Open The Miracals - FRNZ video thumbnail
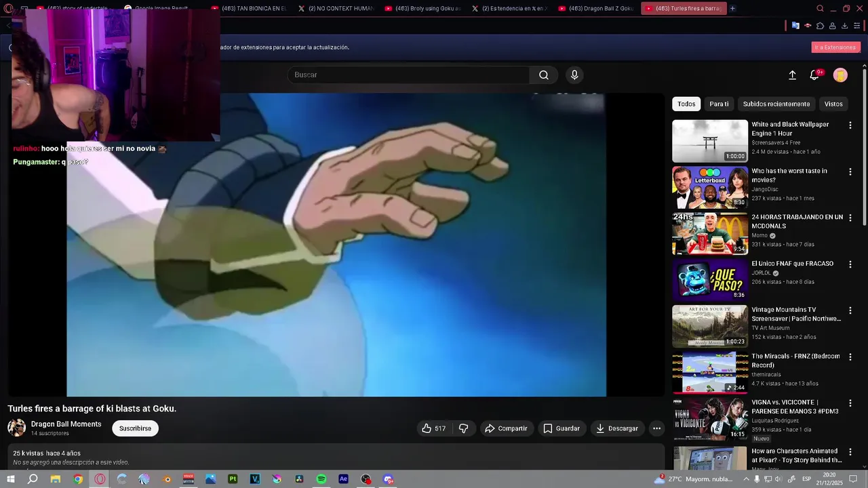Image resolution: width=868 pixels, height=488 pixels. coord(710,373)
